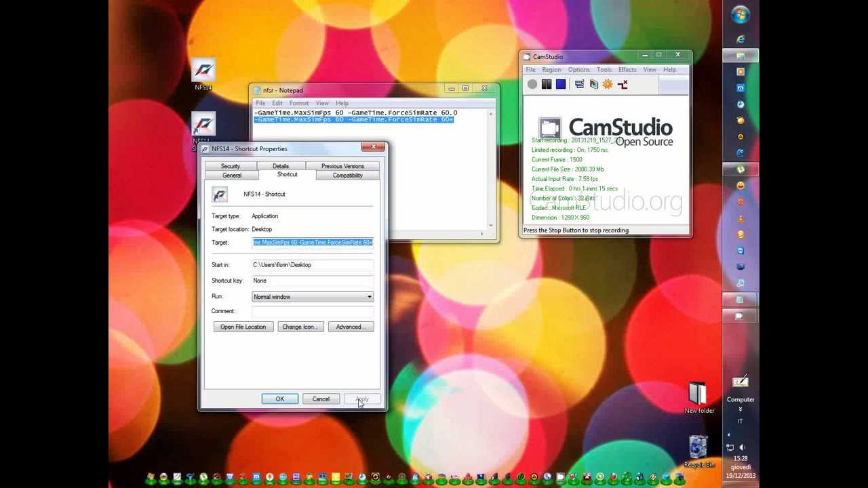Click the Computer toolbar pen icon
Viewport: 868px width, 488px height.
tap(741, 383)
